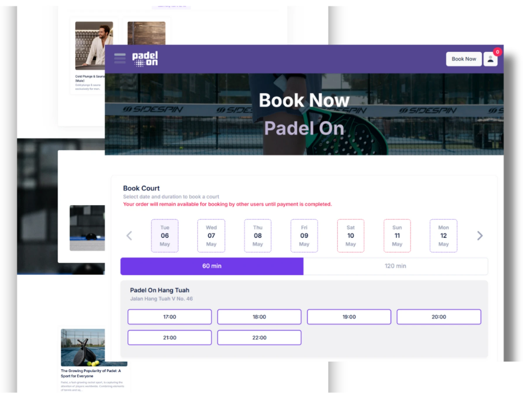Switch to the 60 min duration tab

[212, 266]
